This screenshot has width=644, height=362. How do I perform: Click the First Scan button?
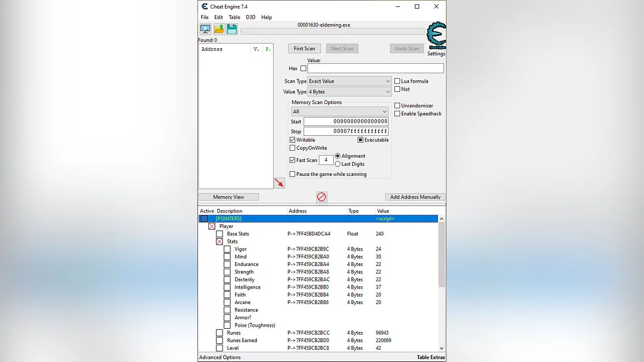(305, 48)
